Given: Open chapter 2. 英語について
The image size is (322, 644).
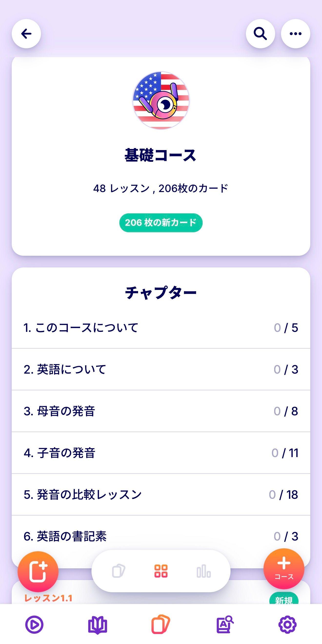Looking at the screenshot, I should (x=161, y=369).
